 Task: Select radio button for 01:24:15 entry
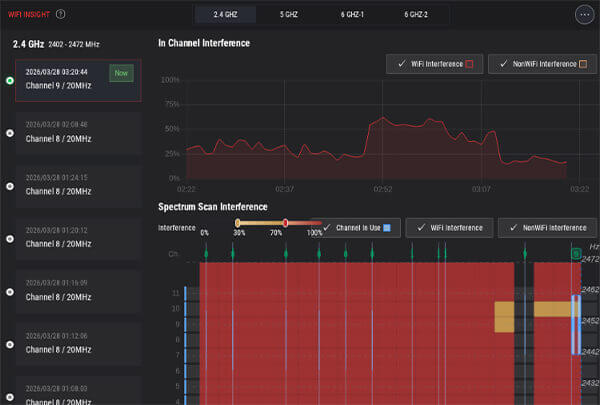point(10,186)
